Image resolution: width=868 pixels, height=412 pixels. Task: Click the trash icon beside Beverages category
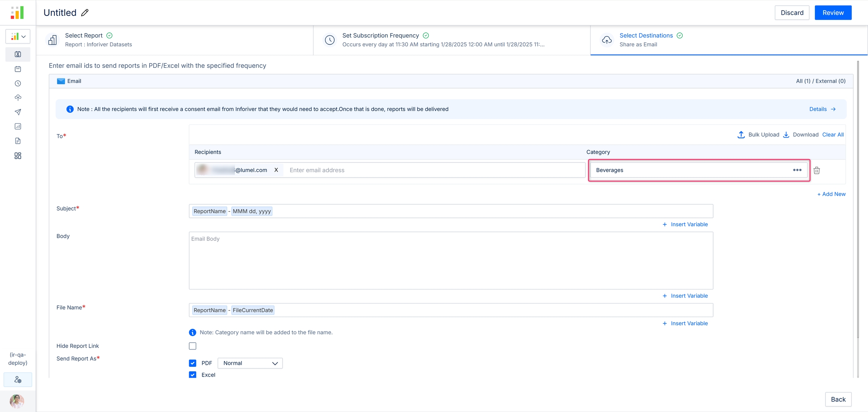[x=816, y=170]
